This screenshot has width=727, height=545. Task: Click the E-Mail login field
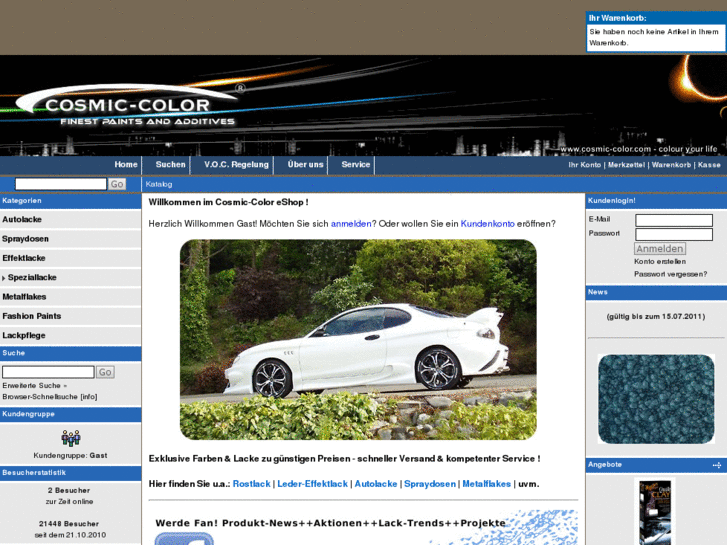[x=674, y=220]
